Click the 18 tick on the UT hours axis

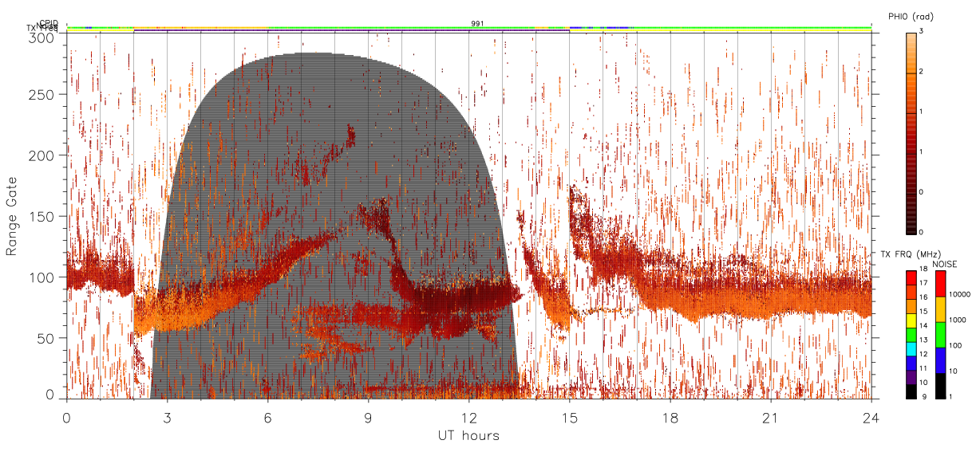coord(670,417)
